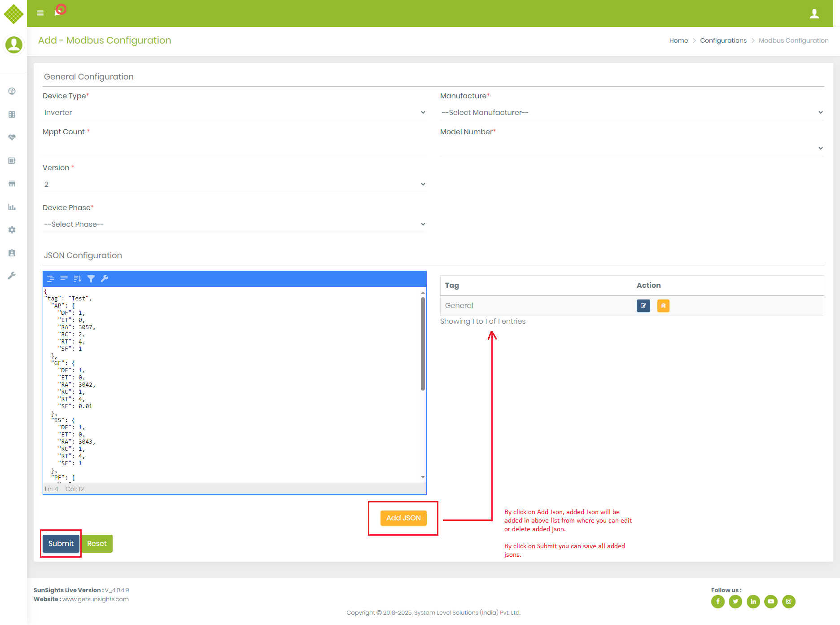
Task: Click the format JSON icon in editor toolbar
Action: point(51,279)
